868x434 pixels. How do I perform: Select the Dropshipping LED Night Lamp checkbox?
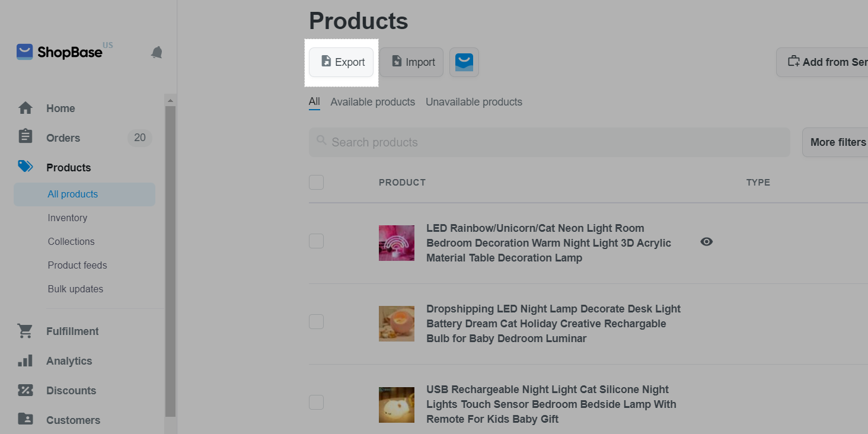point(317,322)
